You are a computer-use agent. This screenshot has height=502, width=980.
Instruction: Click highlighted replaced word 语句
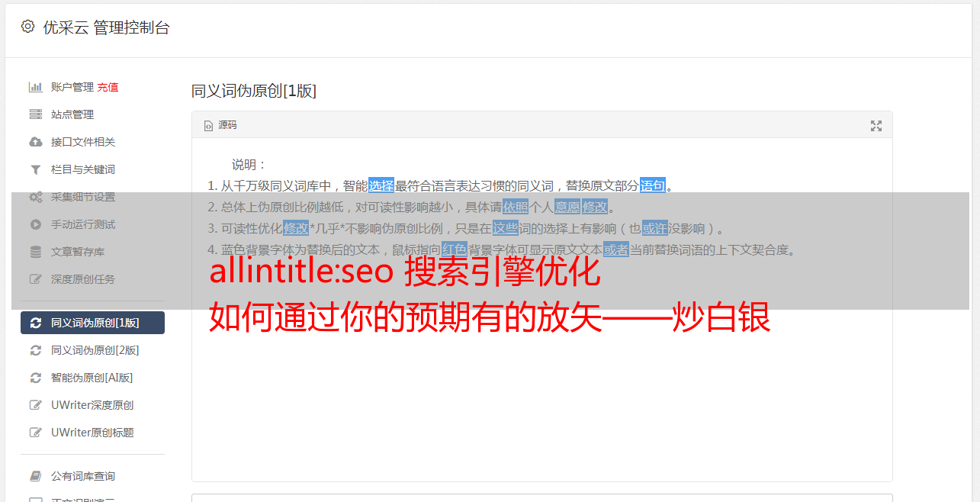point(653,185)
